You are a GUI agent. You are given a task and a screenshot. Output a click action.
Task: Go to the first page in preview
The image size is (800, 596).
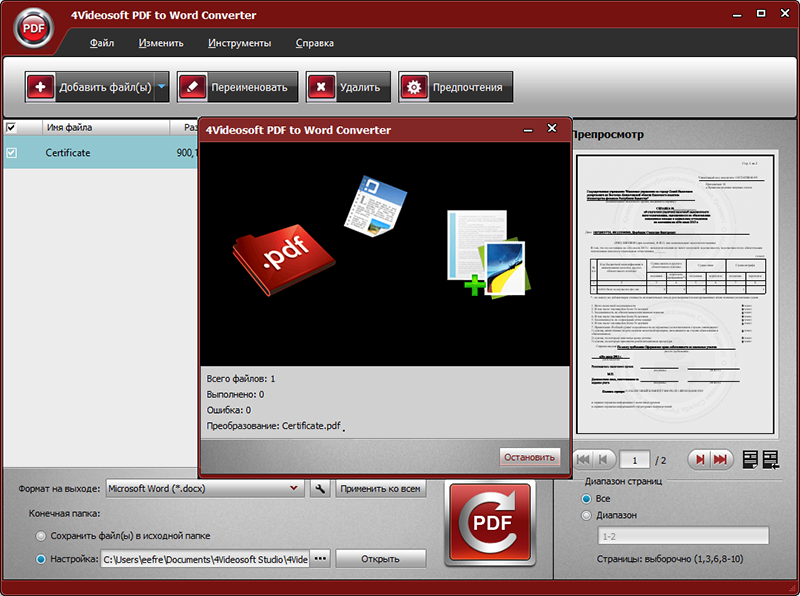pos(583,460)
